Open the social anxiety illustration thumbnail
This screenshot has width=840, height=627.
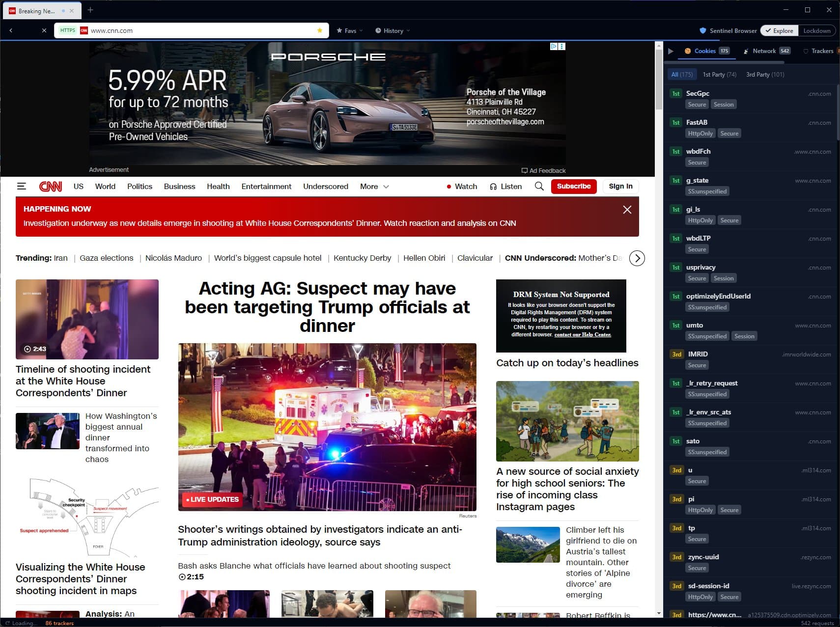[x=567, y=421]
